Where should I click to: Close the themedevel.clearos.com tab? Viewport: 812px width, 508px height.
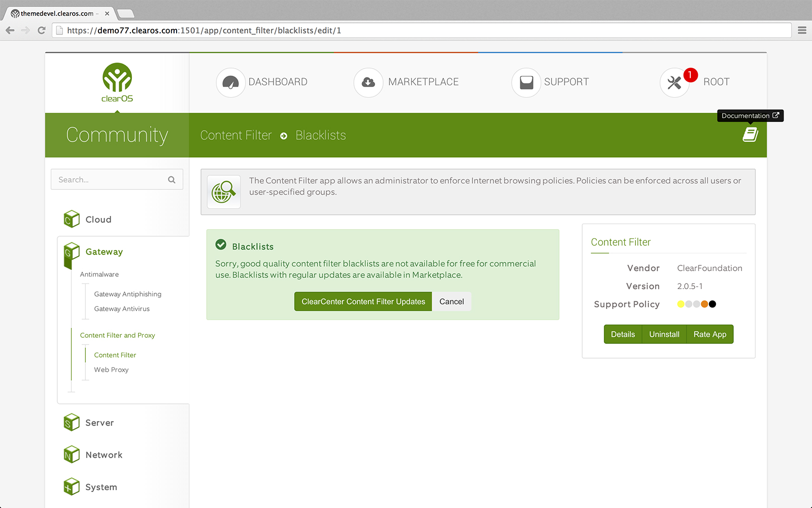pos(107,14)
